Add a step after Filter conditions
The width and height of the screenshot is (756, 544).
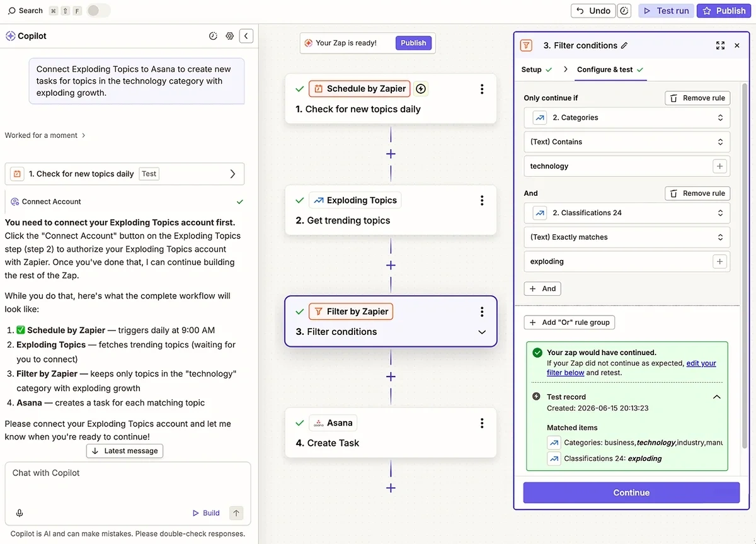391,377
